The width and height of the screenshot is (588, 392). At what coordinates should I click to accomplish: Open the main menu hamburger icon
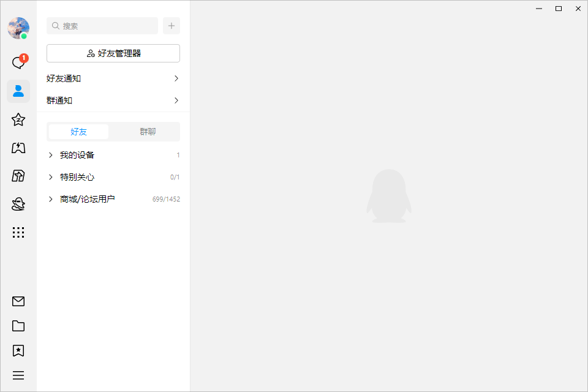click(x=18, y=375)
